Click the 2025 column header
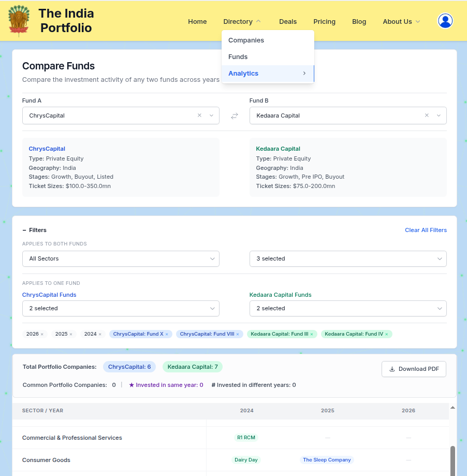467x476 pixels. 328,410
